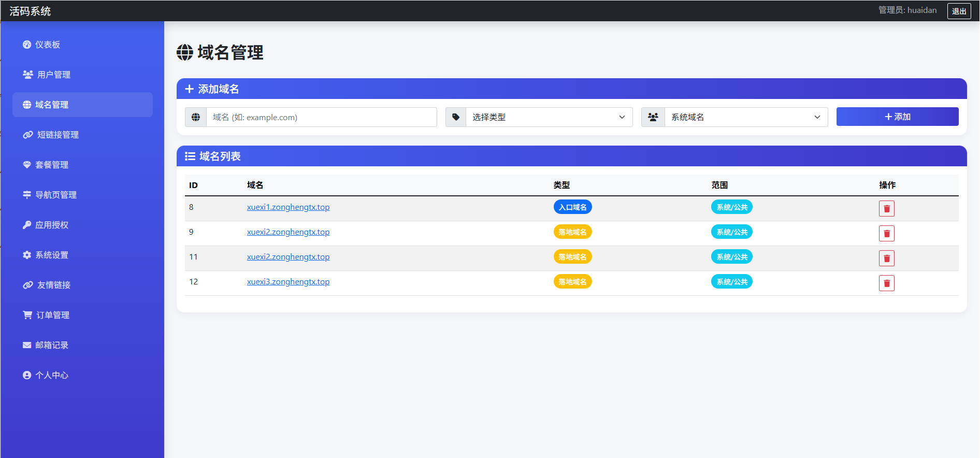The height and width of the screenshot is (458, 980).
Task: Click the domain name input field
Action: click(321, 117)
